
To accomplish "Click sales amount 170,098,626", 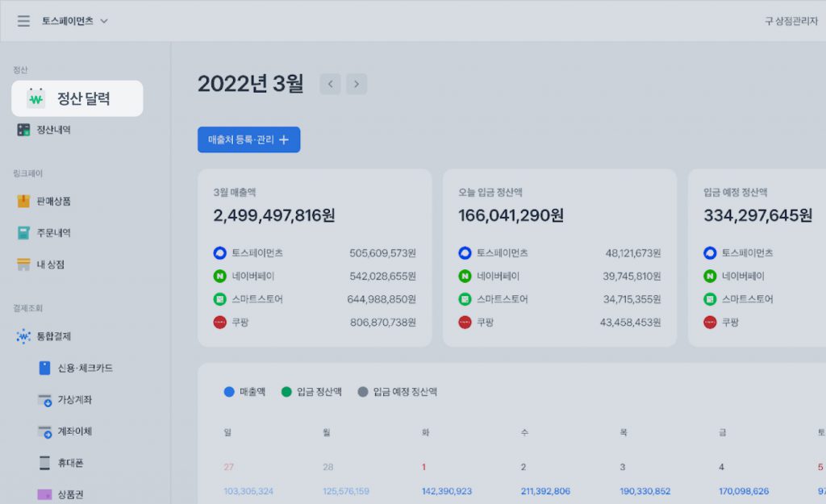I will tap(744, 491).
